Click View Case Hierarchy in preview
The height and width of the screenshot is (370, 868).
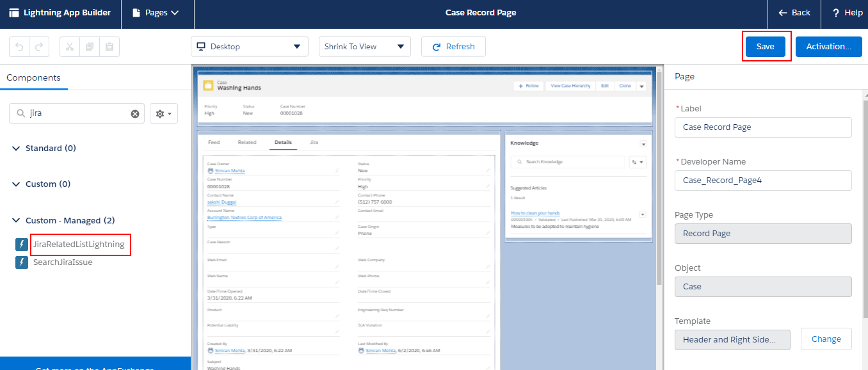point(570,86)
